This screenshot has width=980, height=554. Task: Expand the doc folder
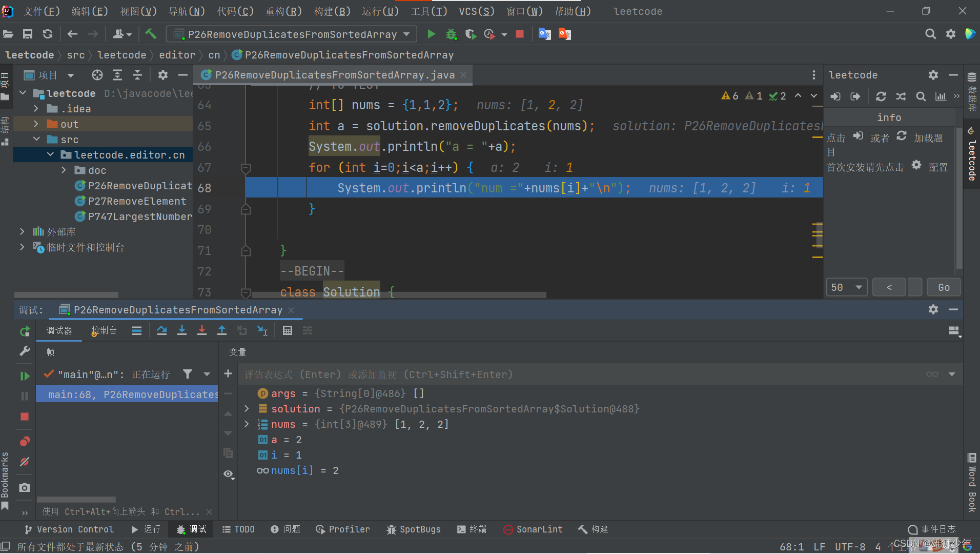point(64,170)
